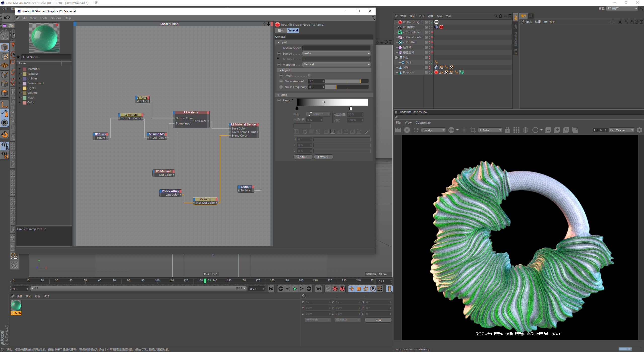
Task: Open the RenderView settings gear
Action: 639,130
